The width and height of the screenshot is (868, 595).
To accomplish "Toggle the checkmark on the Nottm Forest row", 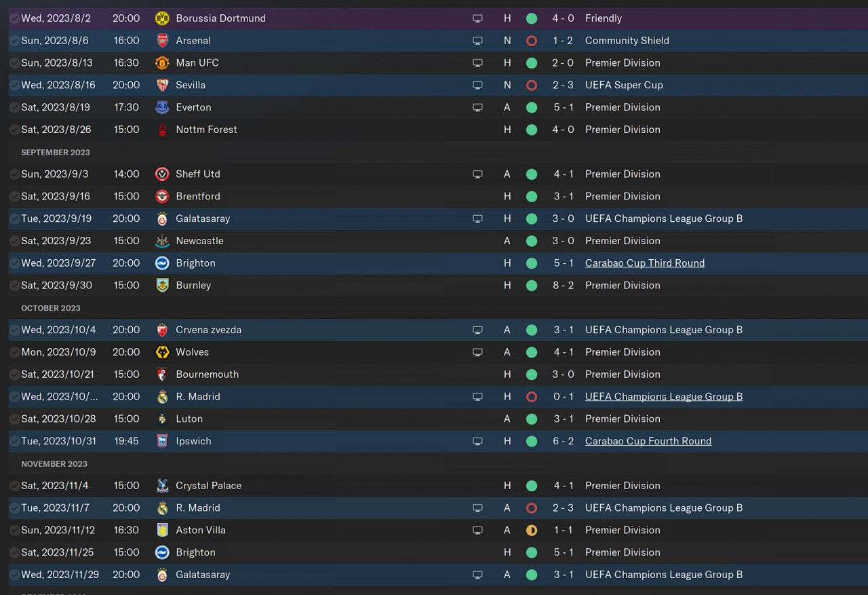I will [14, 130].
